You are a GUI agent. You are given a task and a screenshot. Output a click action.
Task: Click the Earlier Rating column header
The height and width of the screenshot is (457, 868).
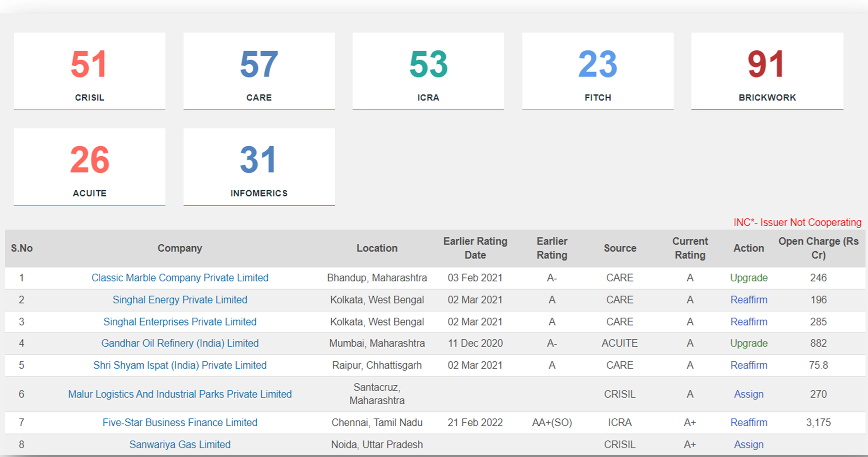click(x=552, y=248)
